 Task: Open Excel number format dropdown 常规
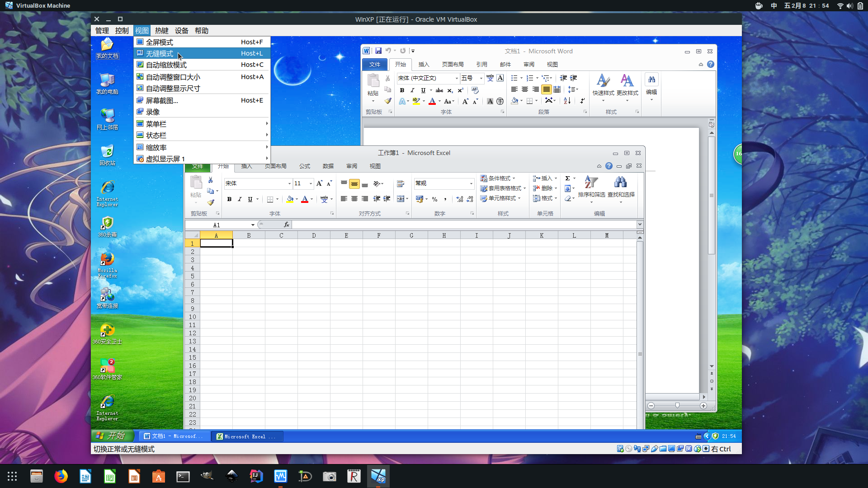[x=471, y=183]
